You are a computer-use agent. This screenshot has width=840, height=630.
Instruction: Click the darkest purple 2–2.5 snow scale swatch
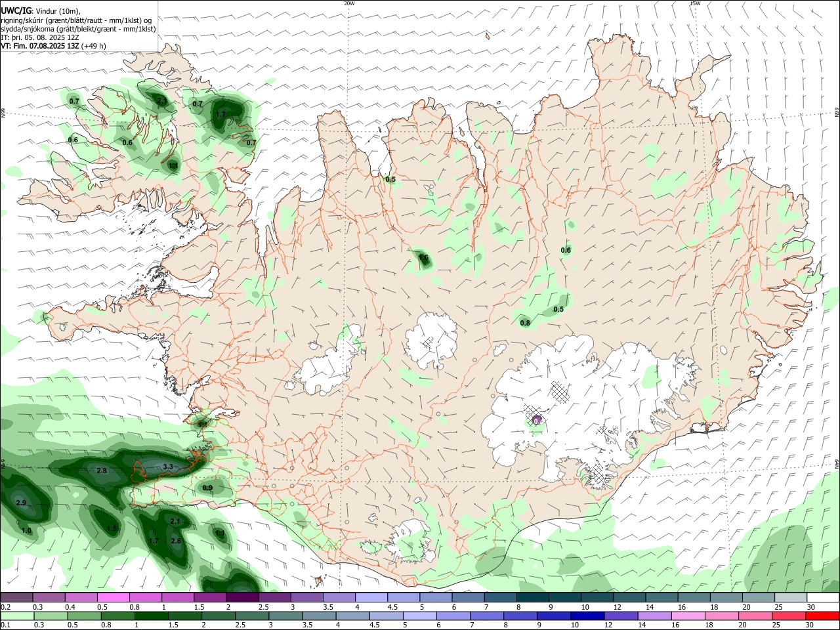[242, 597]
